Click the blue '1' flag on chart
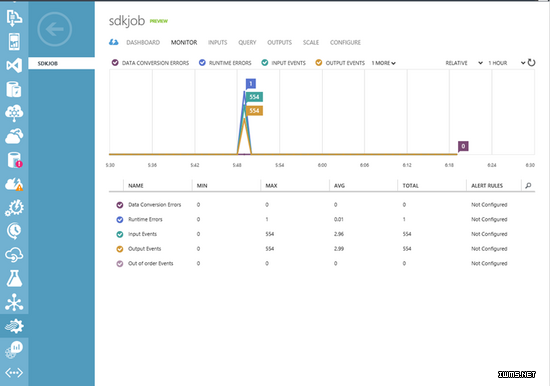The height and width of the screenshot is (386, 550). [251, 84]
